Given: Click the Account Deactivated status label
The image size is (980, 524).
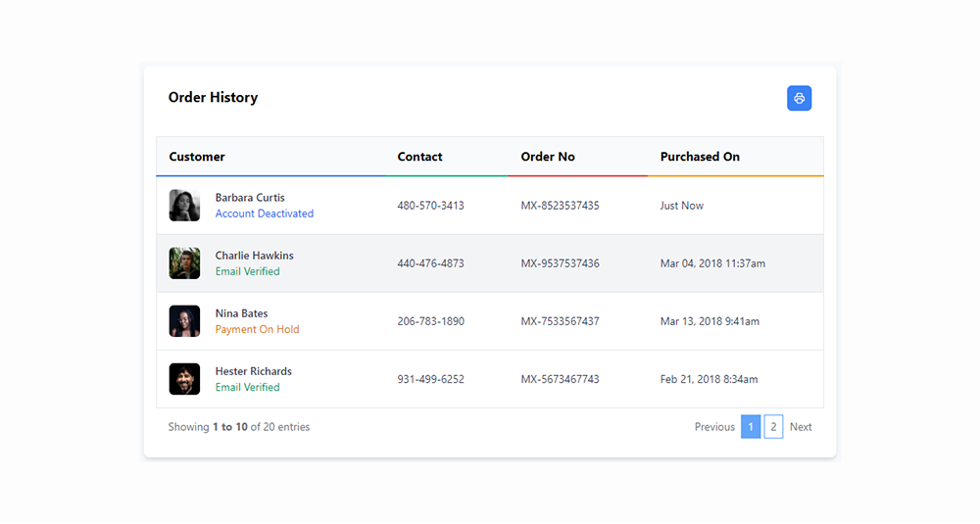Looking at the screenshot, I should 265,214.
